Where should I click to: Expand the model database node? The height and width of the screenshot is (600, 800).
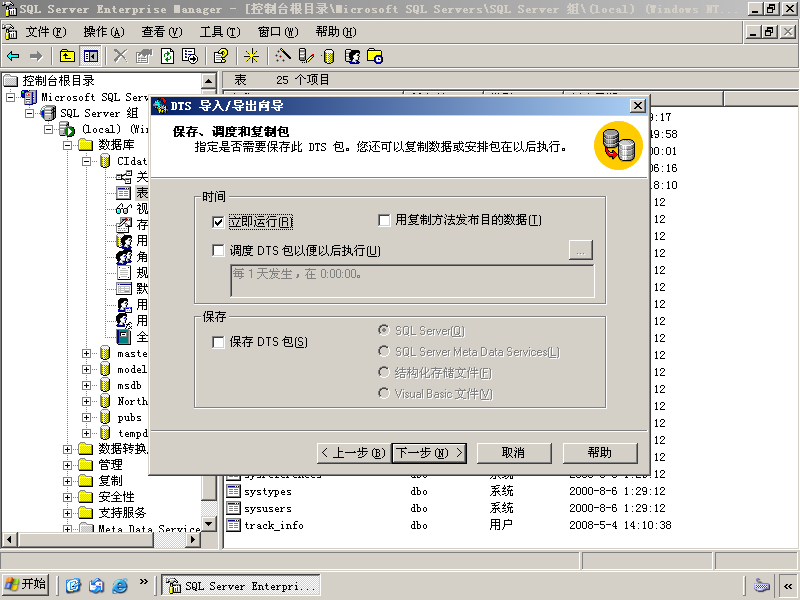pos(86,369)
